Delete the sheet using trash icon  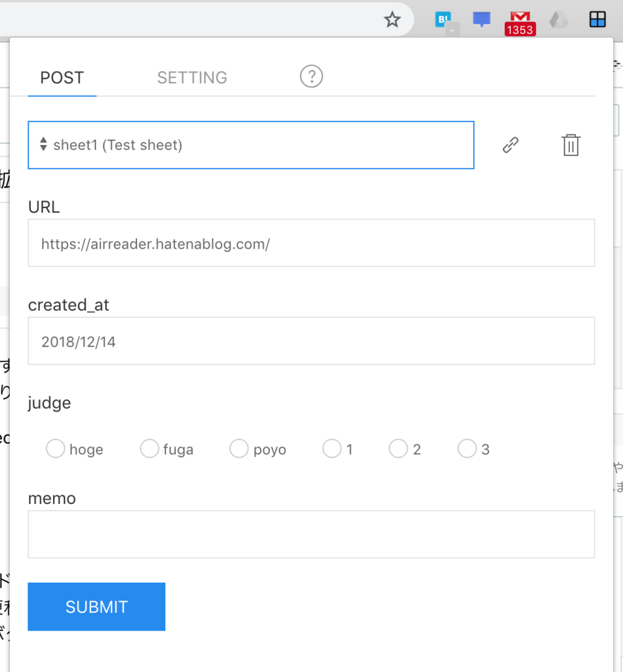click(571, 145)
